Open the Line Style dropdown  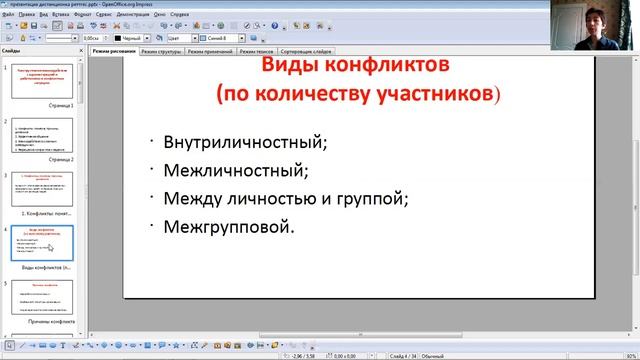coord(75,38)
